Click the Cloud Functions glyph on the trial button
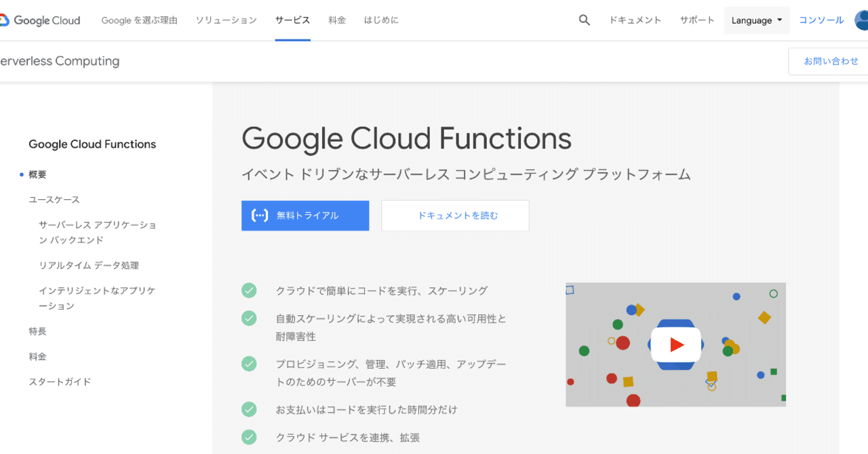Image resolution: width=868 pixels, height=454 pixels. 260,215
